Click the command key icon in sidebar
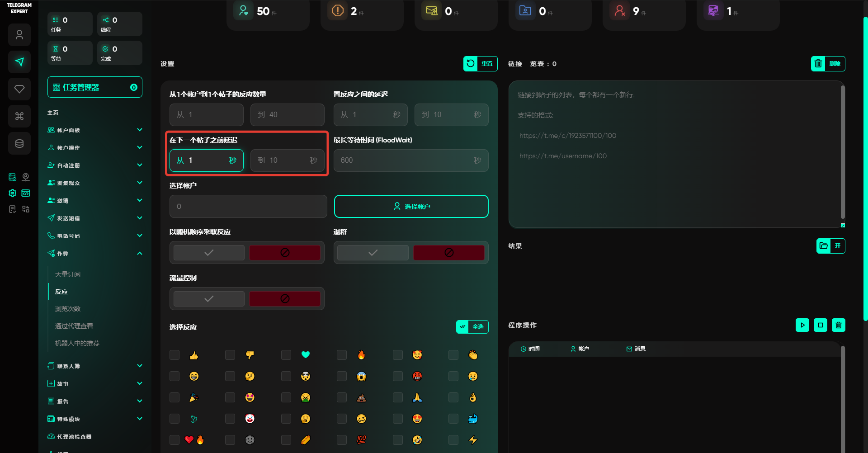 tap(19, 116)
